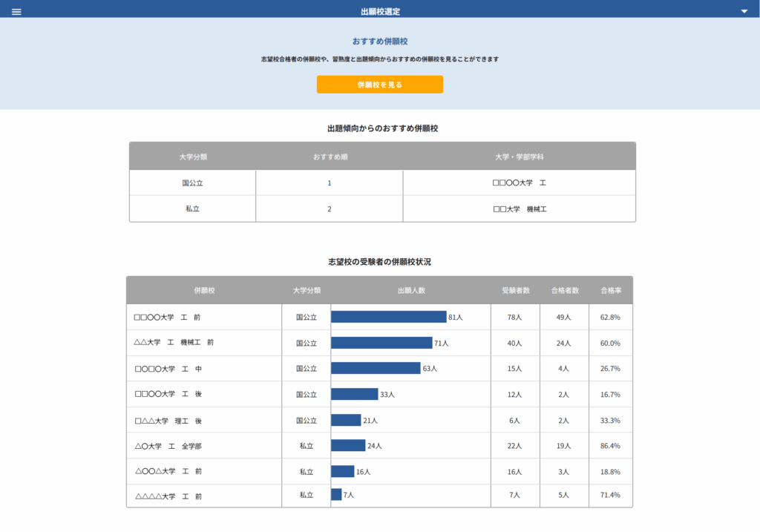This screenshot has width=760, height=532.
Task: Click the 81人 applicant bar
Action: tap(389, 317)
